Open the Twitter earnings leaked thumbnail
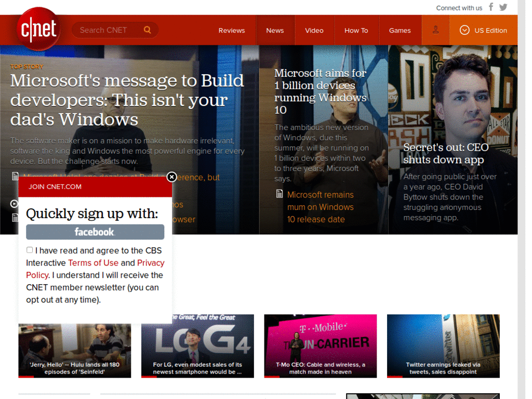 click(x=443, y=345)
